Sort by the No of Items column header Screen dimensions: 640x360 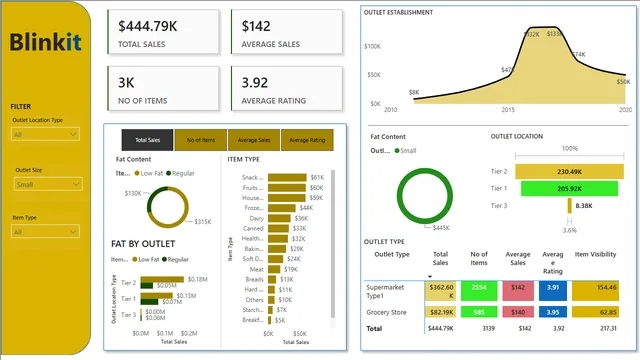(x=479, y=258)
